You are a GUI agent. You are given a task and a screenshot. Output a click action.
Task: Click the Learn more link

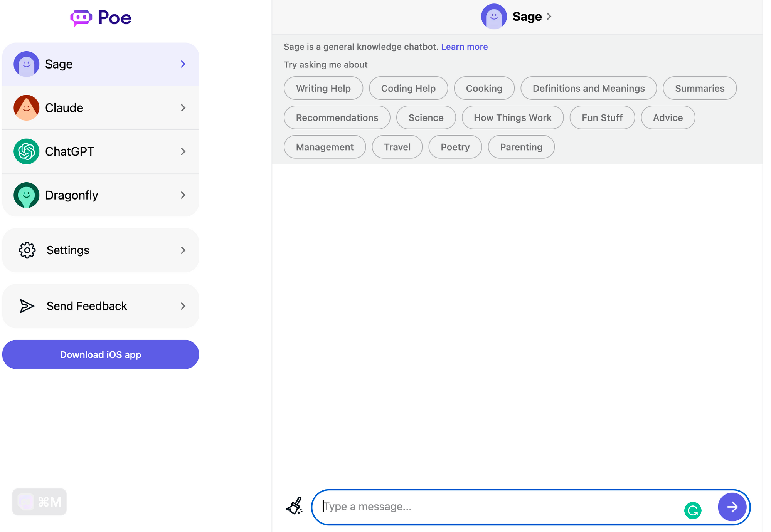coord(464,46)
